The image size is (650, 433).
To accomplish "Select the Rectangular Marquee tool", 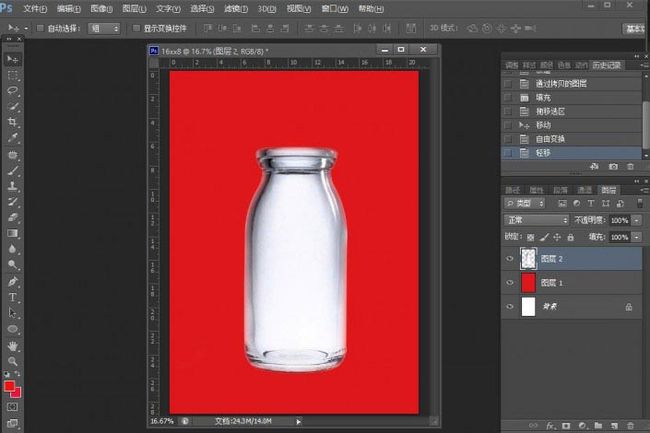I will click(12, 75).
